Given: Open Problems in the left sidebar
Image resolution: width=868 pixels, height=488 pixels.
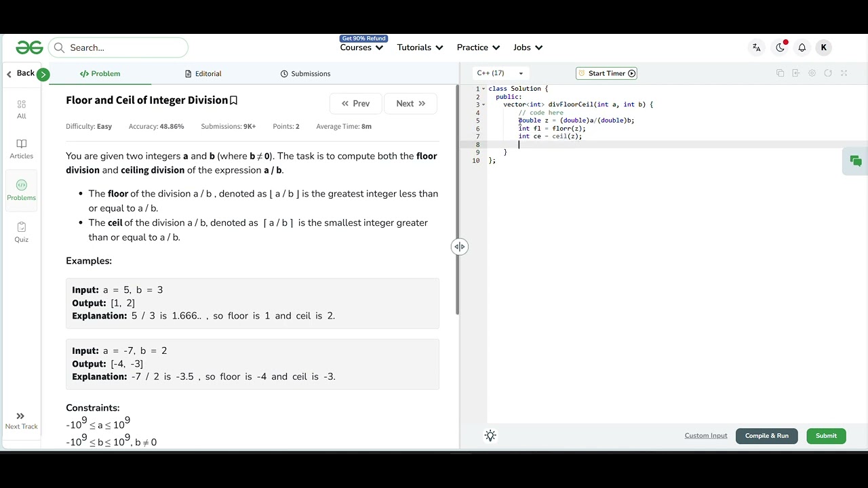Looking at the screenshot, I should pos(22,190).
